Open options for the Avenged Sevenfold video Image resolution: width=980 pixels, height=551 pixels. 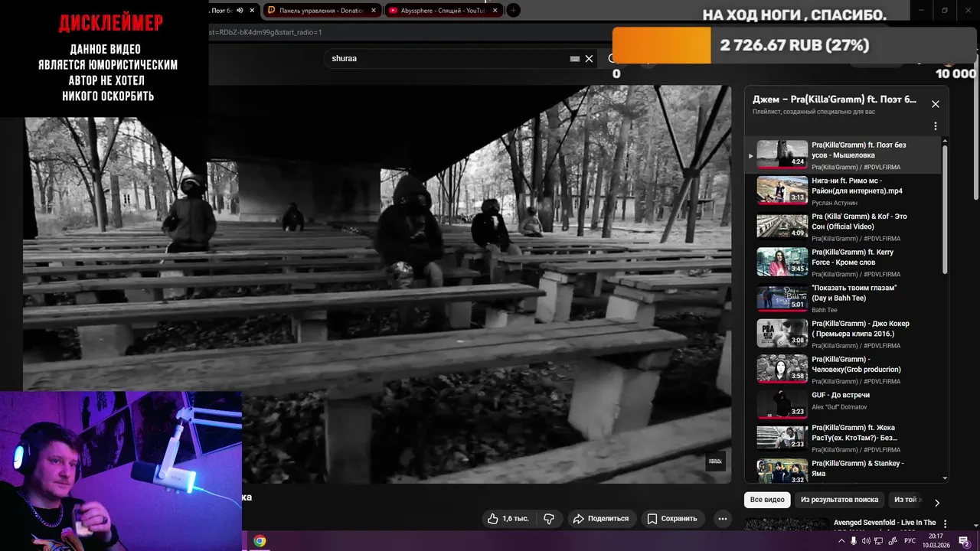[x=945, y=524]
